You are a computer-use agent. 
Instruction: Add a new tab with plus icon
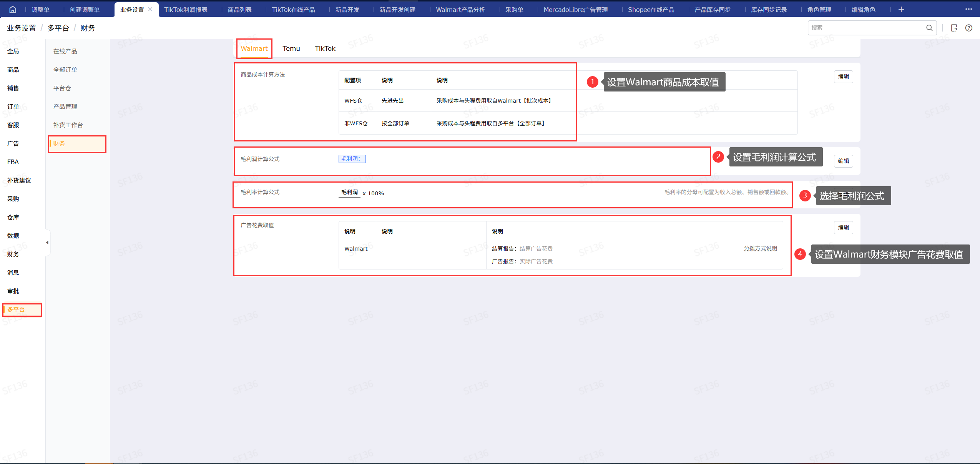pos(901,10)
